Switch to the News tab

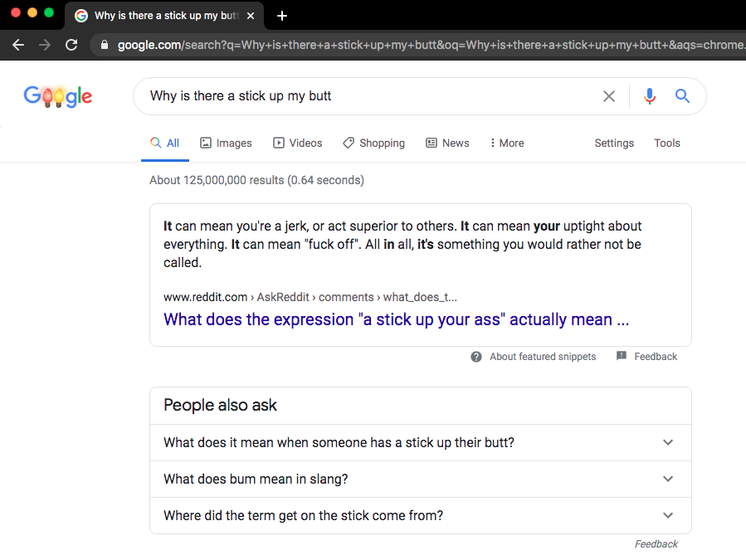coord(448,144)
